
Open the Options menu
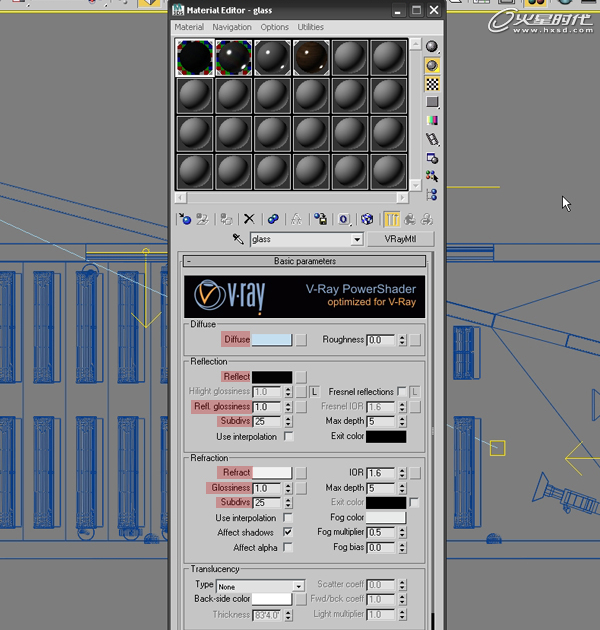tap(274, 27)
